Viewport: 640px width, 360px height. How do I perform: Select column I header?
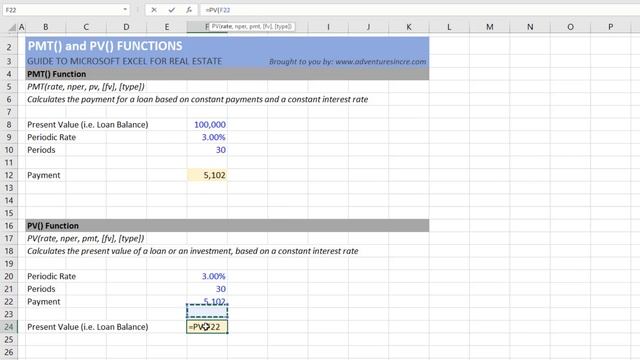[x=328, y=27]
